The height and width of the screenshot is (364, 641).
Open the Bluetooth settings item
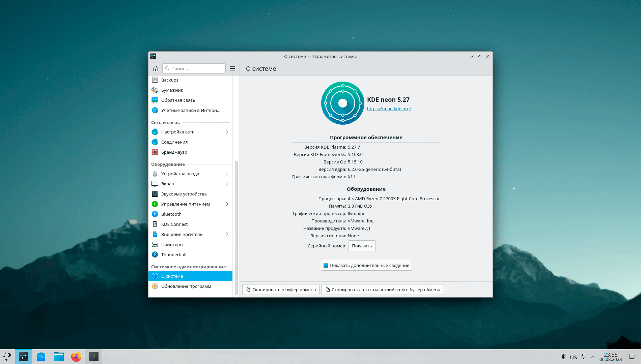click(x=171, y=214)
